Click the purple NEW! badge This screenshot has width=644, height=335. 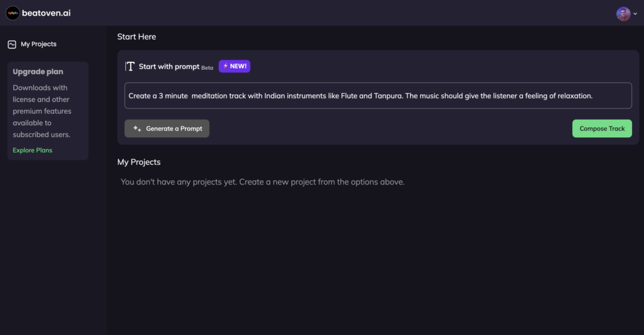[x=234, y=66]
